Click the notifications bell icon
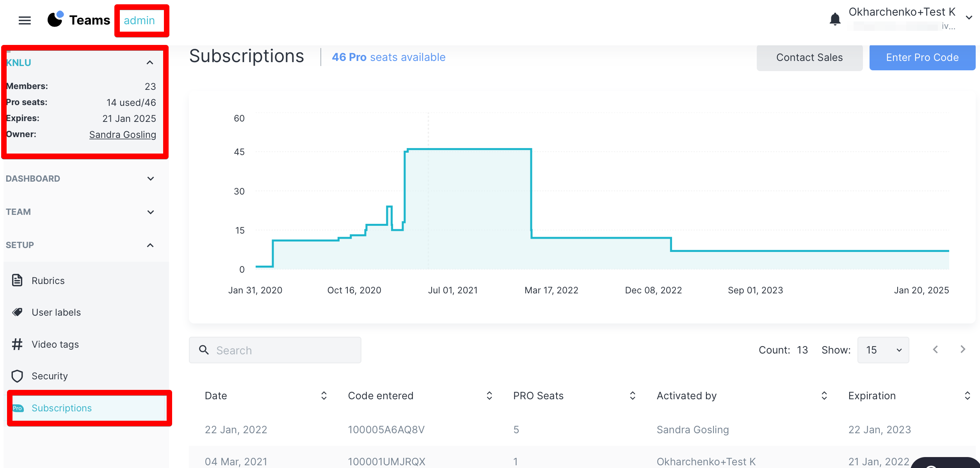980x468 pixels. tap(834, 19)
